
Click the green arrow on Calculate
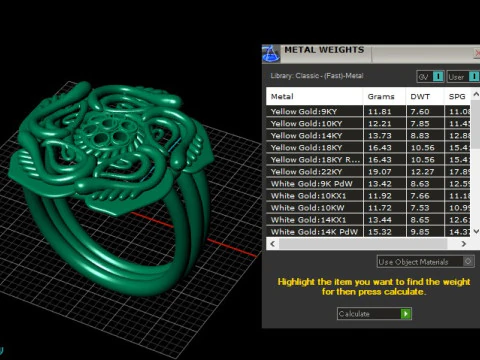[406, 314]
